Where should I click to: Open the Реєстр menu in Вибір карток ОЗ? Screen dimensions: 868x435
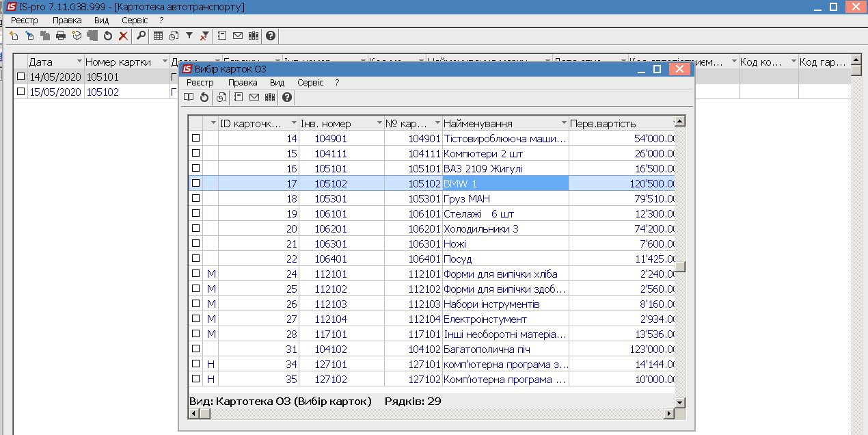[200, 82]
